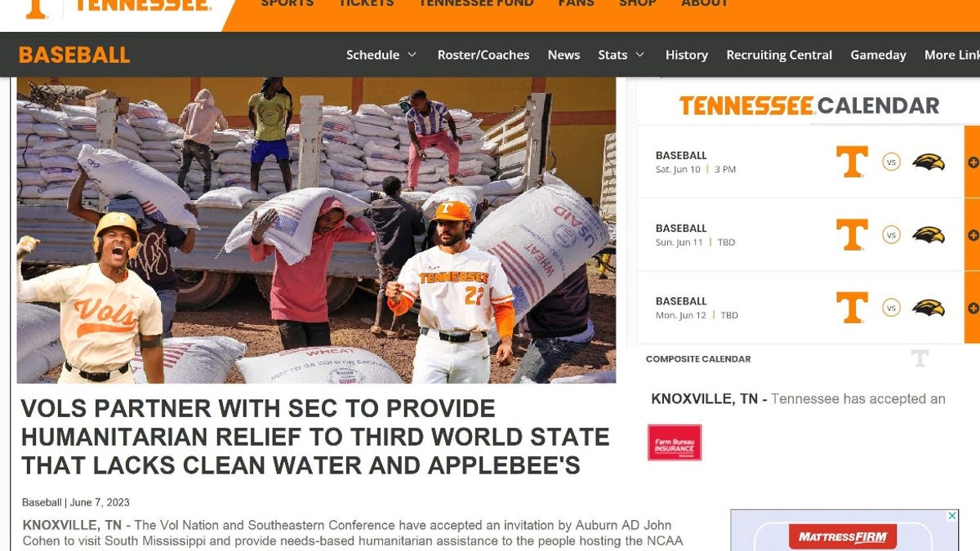Click the Composite Calendar link
Screen dimensions: 980x551
(698, 358)
